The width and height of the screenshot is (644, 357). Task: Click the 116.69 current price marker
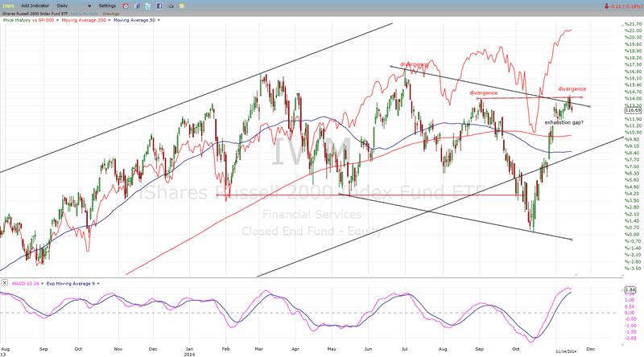(x=633, y=110)
